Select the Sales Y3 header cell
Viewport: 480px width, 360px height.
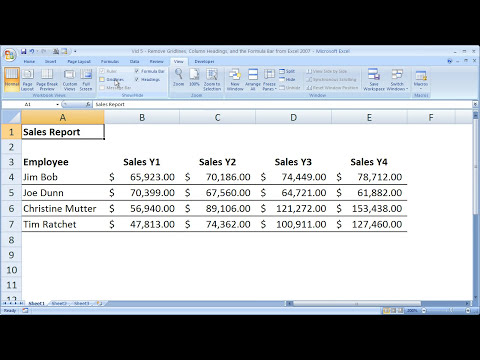pos(293,162)
